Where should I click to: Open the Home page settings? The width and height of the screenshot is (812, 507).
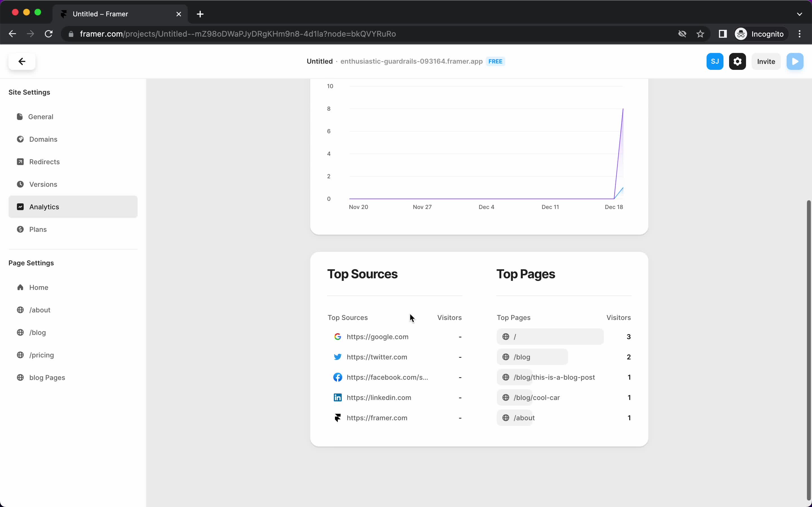39,287
